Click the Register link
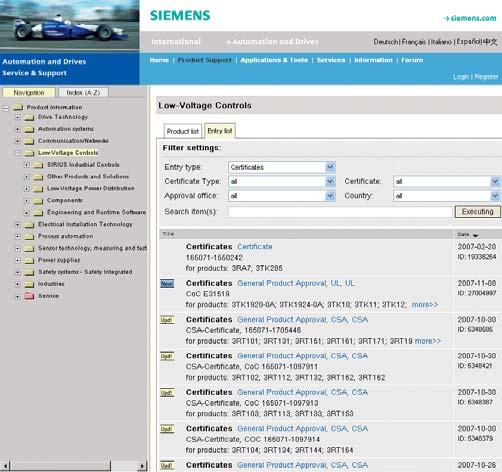This screenshot has width=502, height=472. coord(486,77)
